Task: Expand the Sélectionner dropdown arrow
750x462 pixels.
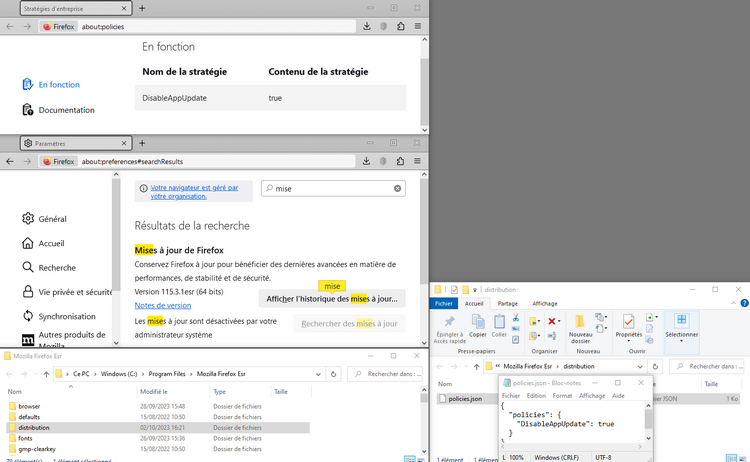Action: tap(682, 341)
